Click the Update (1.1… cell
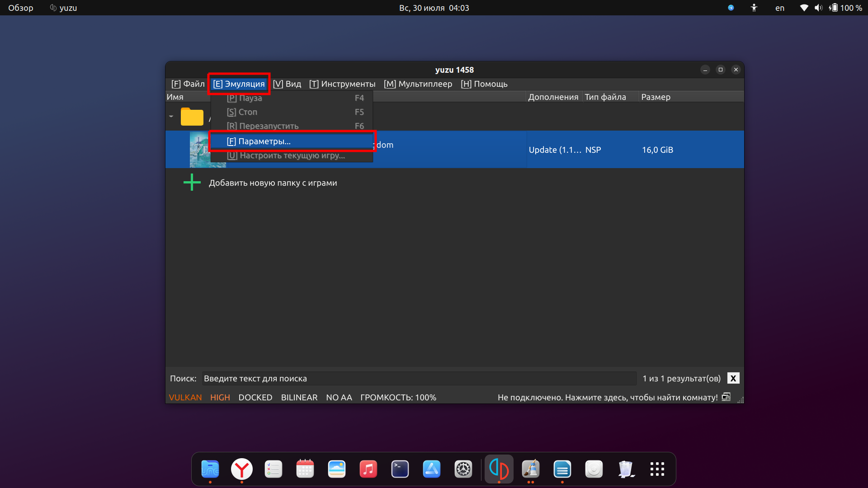Viewport: 868px width, 488px height. tap(555, 150)
